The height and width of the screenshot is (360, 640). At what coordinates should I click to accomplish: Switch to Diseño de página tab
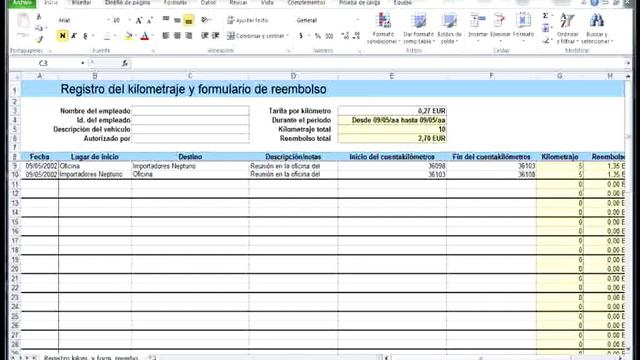127,3
